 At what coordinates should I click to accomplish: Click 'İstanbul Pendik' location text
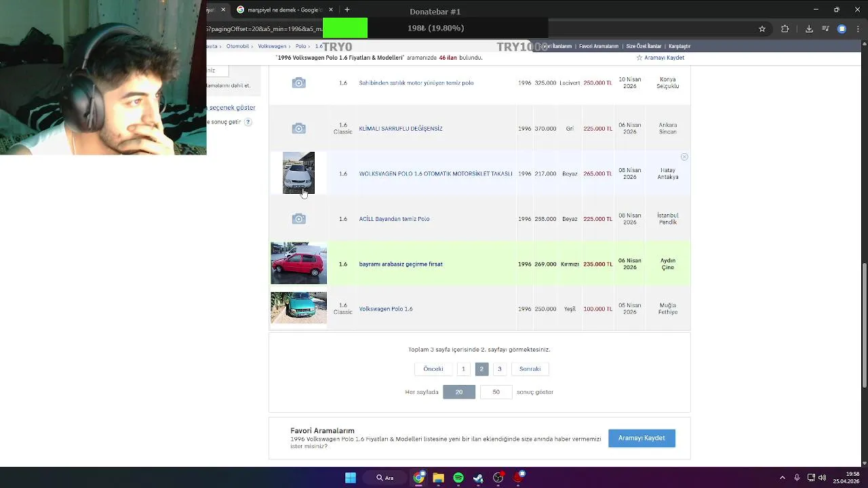click(x=668, y=219)
